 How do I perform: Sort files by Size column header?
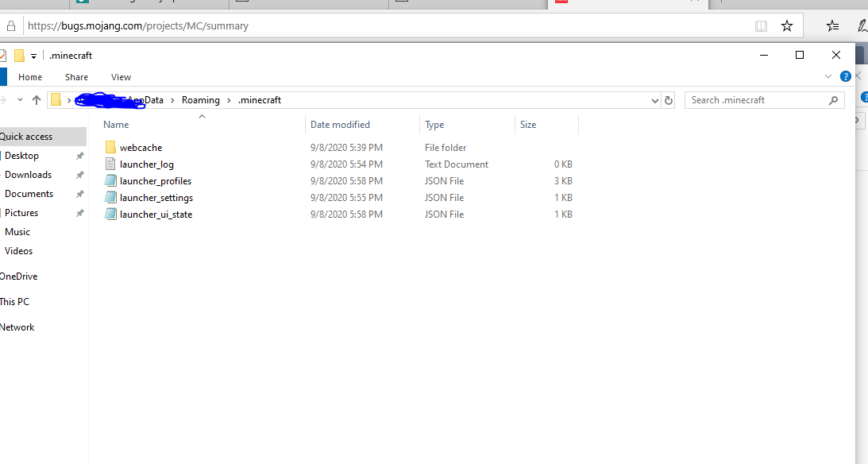click(x=546, y=125)
